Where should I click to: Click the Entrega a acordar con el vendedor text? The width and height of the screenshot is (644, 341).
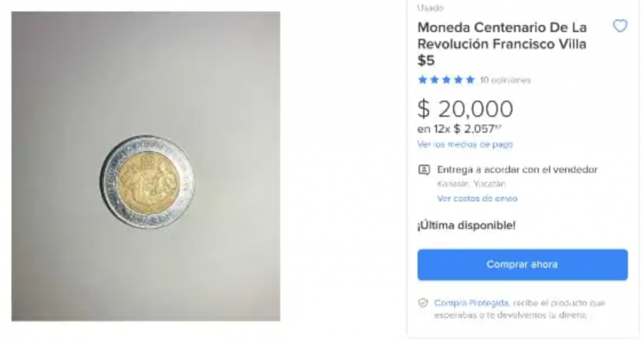tap(517, 170)
